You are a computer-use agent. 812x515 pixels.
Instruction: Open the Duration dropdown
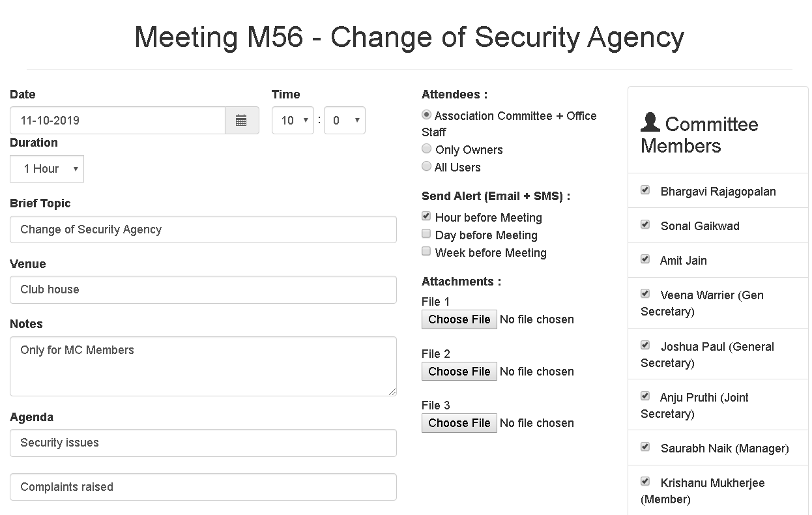(x=46, y=168)
